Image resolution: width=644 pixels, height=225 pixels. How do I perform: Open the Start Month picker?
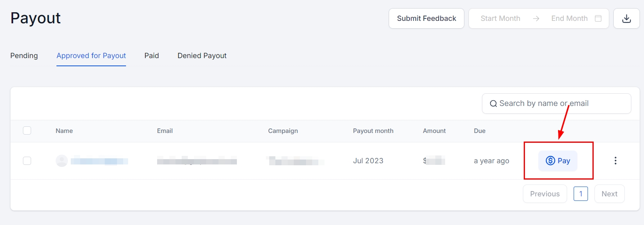tap(500, 18)
